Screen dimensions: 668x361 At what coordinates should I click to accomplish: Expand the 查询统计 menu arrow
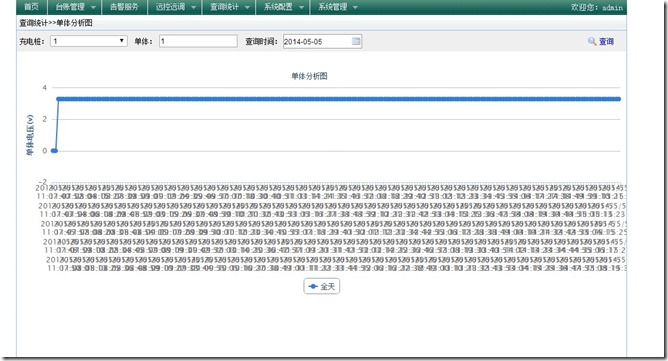[247, 7]
